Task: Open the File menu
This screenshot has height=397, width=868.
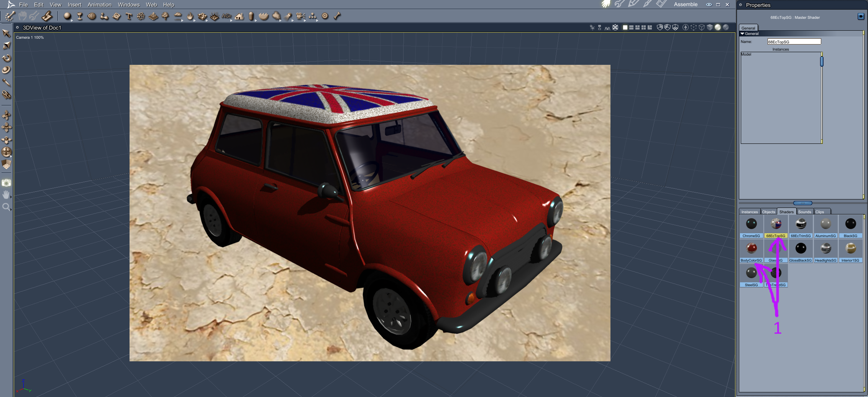Action: 23,5
